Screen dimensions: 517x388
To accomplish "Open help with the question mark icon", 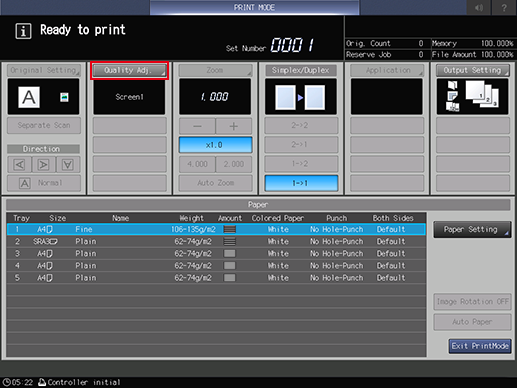I will [x=504, y=7].
